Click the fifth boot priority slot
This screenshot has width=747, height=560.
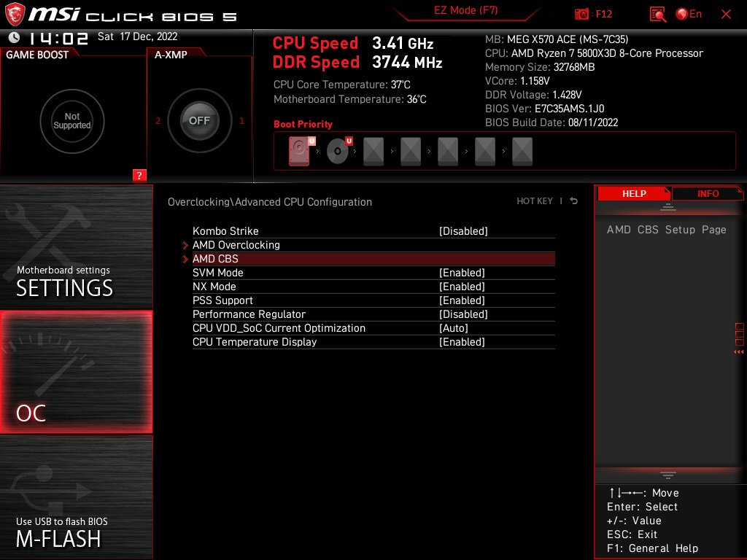pyautogui.click(x=448, y=152)
